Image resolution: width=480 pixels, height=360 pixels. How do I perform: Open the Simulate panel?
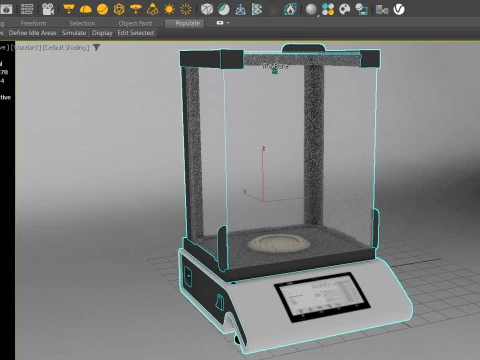(74, 33)
